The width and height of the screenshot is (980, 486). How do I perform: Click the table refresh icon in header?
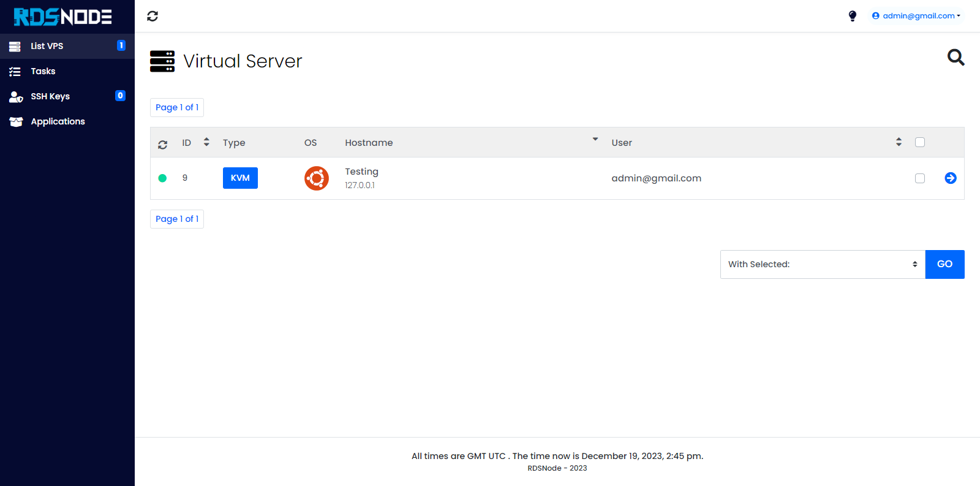coord(162,145)
